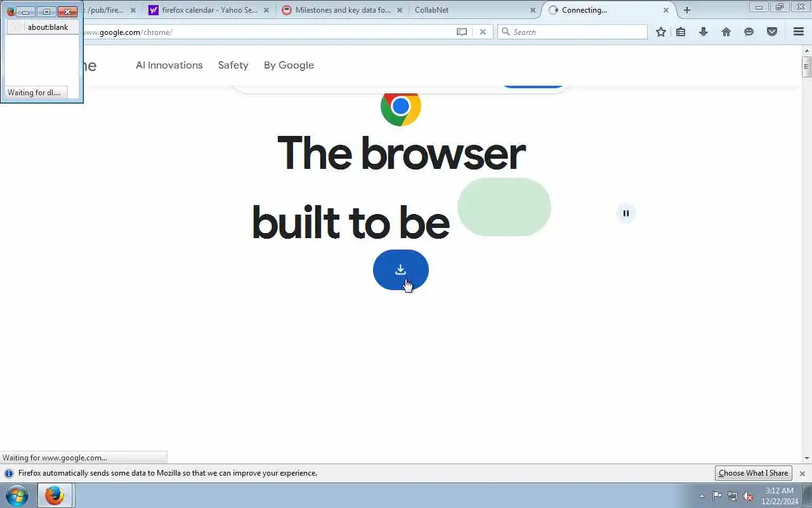
Task: Save page to Pocket icon
Action: (772, 32)
